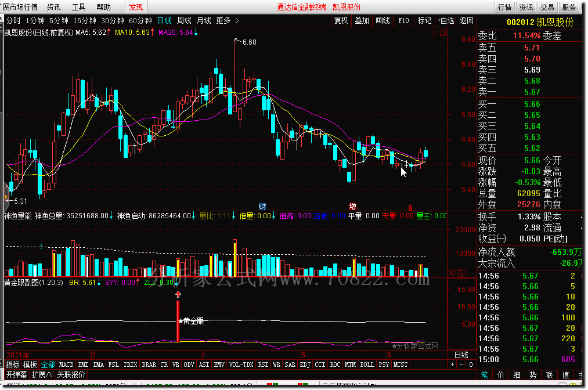588x390 pixels.
Task: Select the KDJ indicator
Action: [305, 364]
